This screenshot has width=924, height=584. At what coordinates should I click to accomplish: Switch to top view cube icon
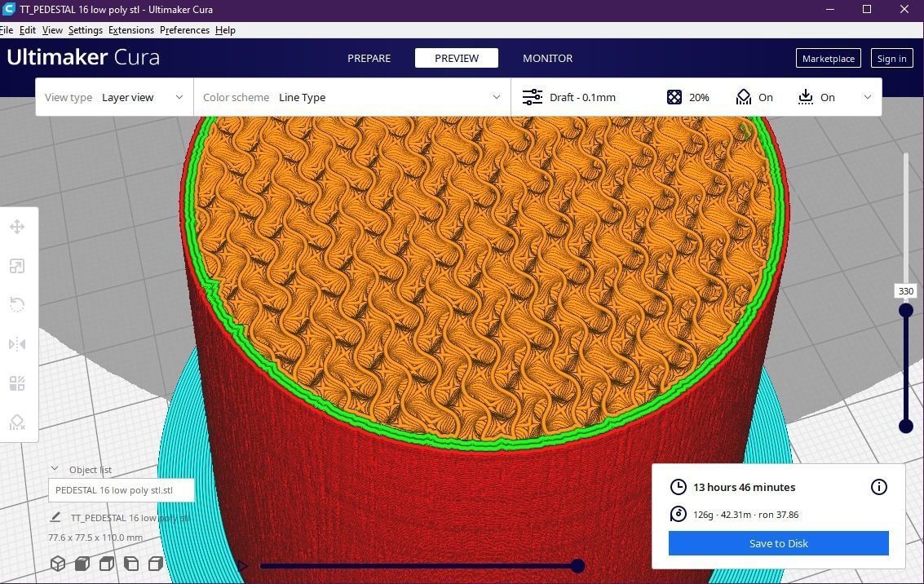pyautogui.click(x=107, y=564)
